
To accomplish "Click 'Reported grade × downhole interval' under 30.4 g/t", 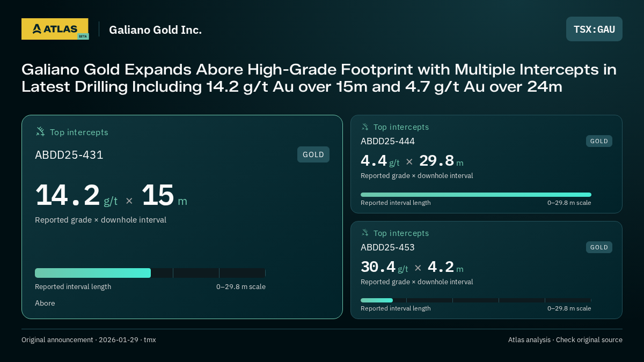I will (x=416, y=282).
